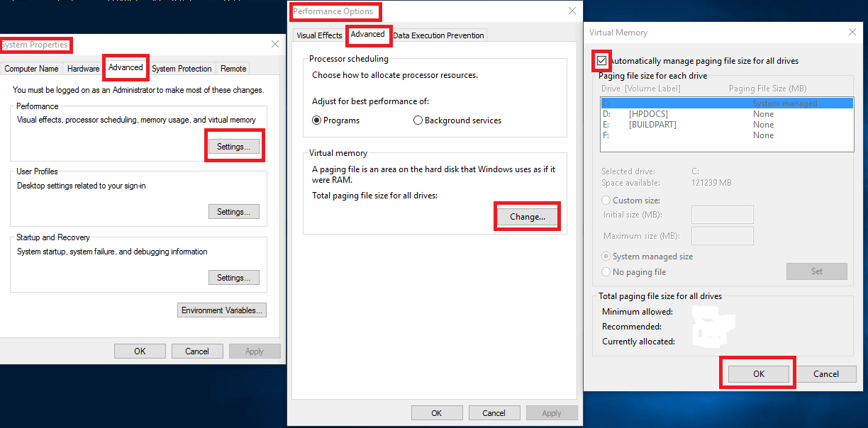Cancel the Performance Options dialog
This screenshot has height=428, width=868.
pyautogui.click(x=494, y=413)
